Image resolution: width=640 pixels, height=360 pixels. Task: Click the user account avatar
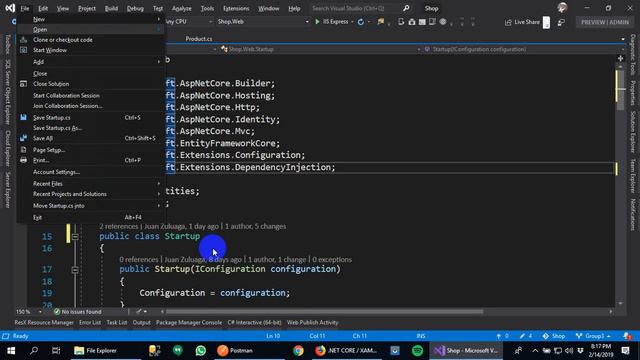click(562, 8)
